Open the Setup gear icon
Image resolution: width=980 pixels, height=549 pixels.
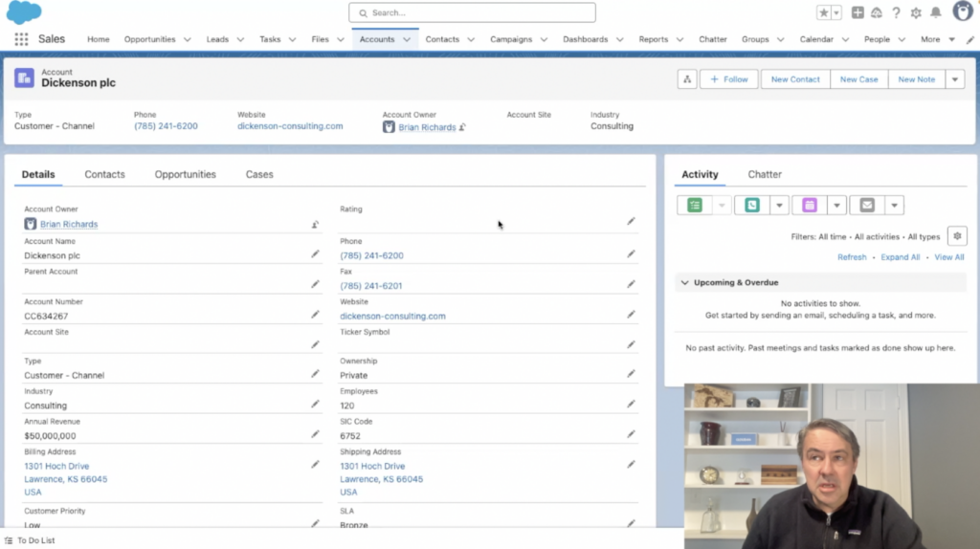click(916, 12)
